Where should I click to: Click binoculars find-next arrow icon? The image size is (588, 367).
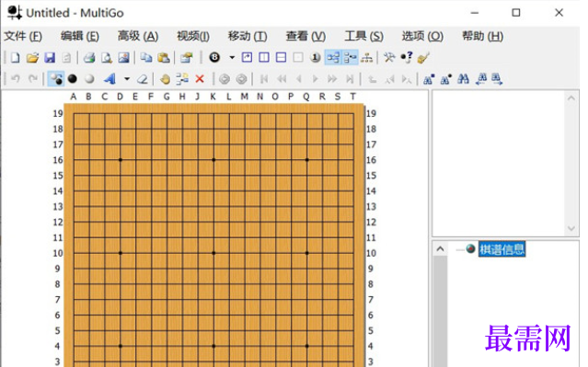coord(497,79)
